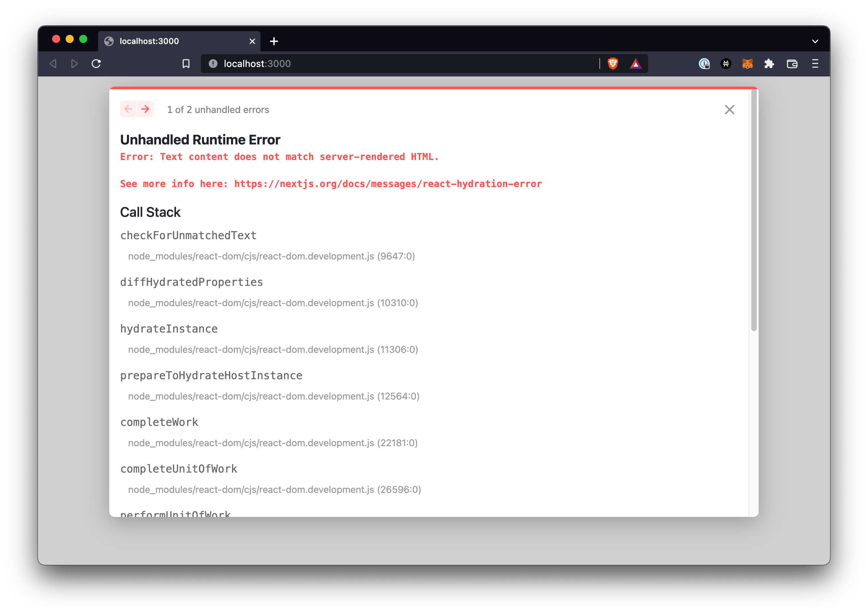
Task: Bookmark this page with bookmark icon
Action: (x=186, y=64)
